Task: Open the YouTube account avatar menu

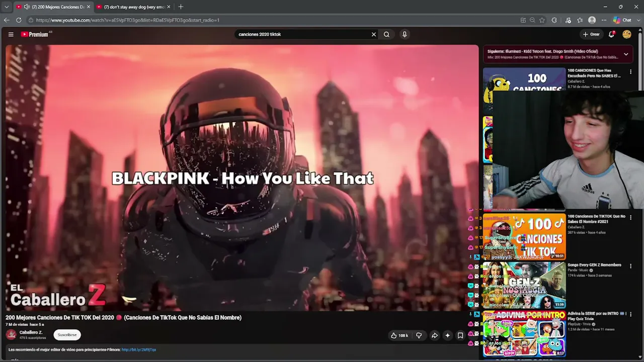Action: tap(627, 34)
